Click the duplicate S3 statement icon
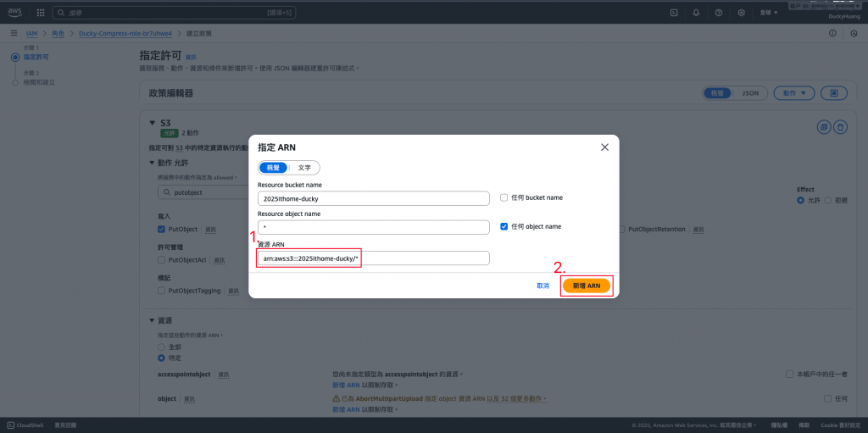Image resolution: width=868 pixels, height=433 pixels. pos(824,127)
